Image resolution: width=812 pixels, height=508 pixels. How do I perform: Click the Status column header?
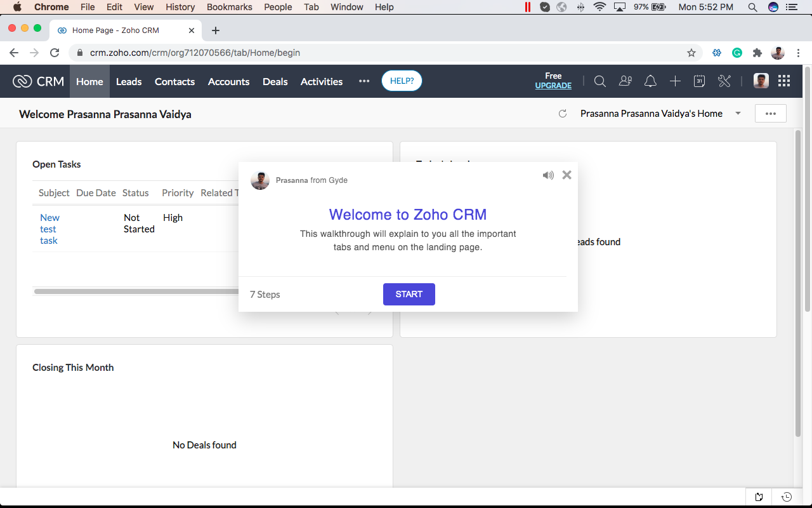coord(135,193)
